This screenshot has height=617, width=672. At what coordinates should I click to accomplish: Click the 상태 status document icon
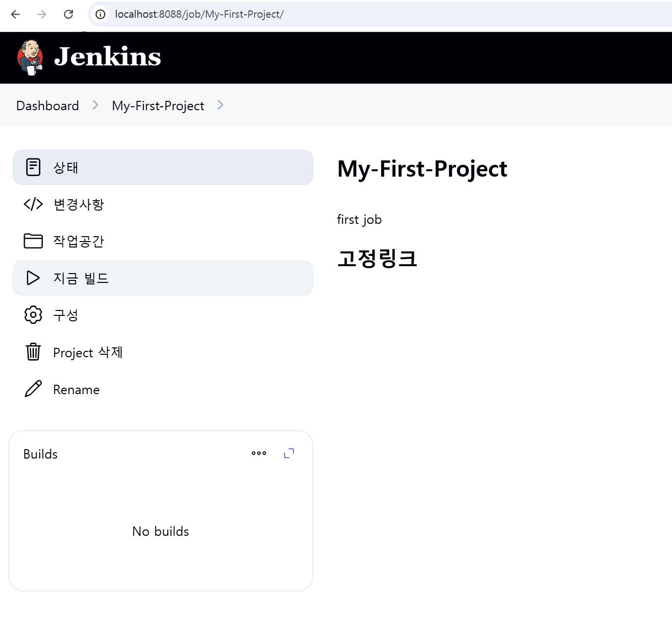(x=33, y=167)
